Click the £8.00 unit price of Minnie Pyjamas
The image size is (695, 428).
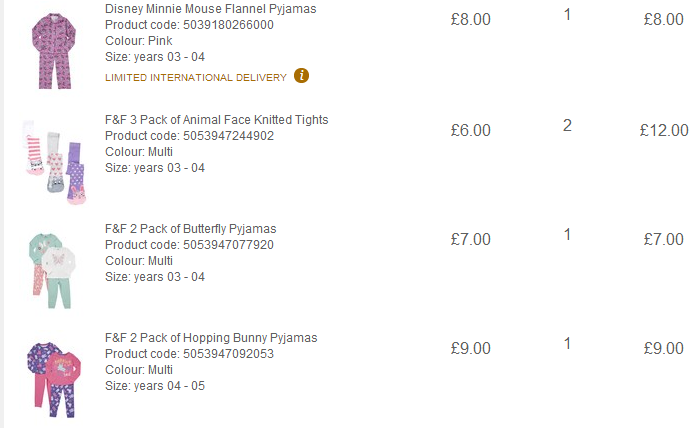click(x=471, y=19)
